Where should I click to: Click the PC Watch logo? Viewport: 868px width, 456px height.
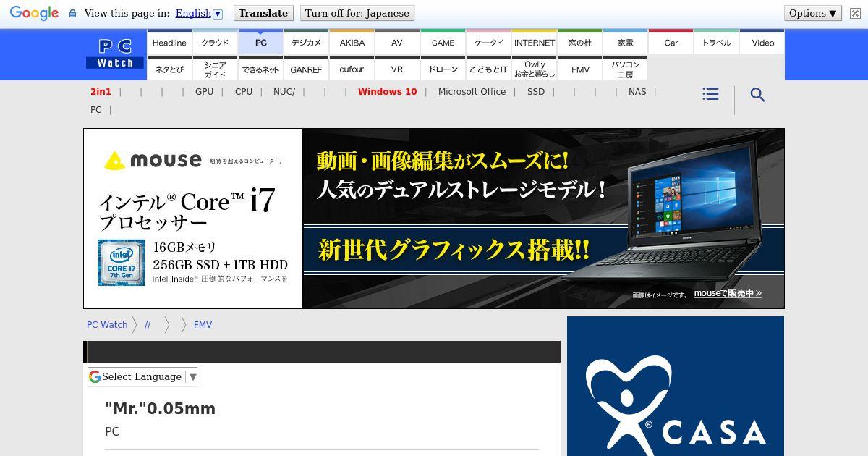pyautogui.click(x=115, y=54)
